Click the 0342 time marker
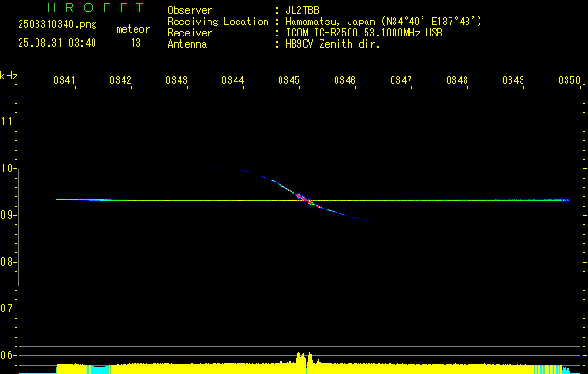This screenshot has width=588, height=374. tap(121, 79)
